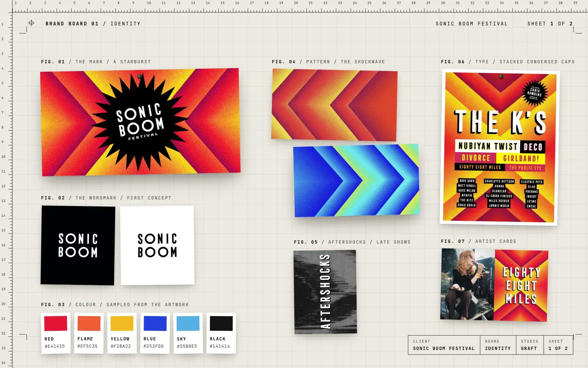
Task: Click the Board 'IDENTITY' title block cell
Action: pyautogui.click(x=498, y=345)
